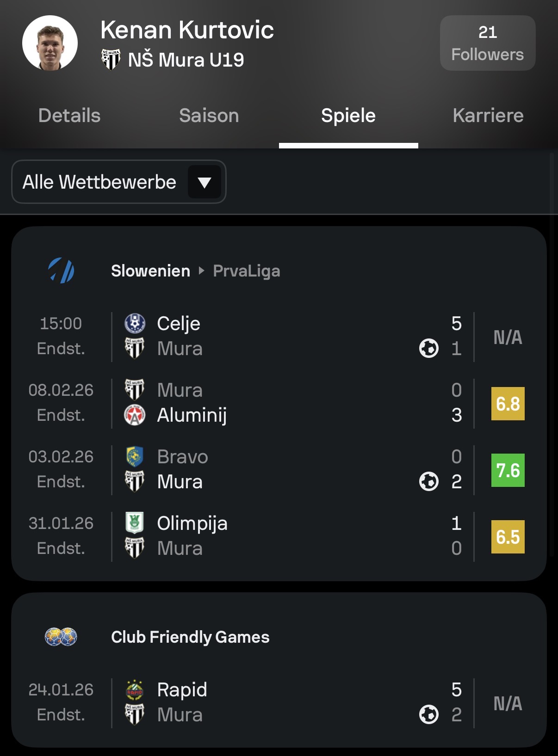558x756 pixels.
Task: Open the Club Friendly Games header
Action: tap(190, 637)
